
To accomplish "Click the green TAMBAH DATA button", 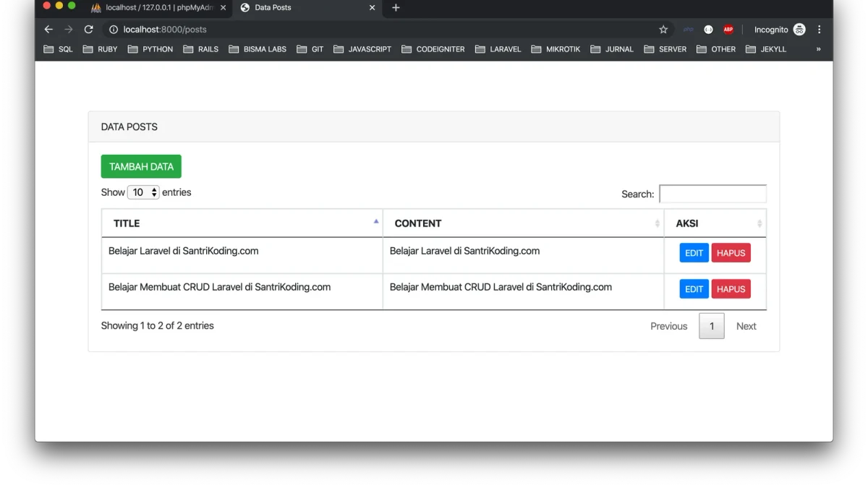I will pos(141,166).
